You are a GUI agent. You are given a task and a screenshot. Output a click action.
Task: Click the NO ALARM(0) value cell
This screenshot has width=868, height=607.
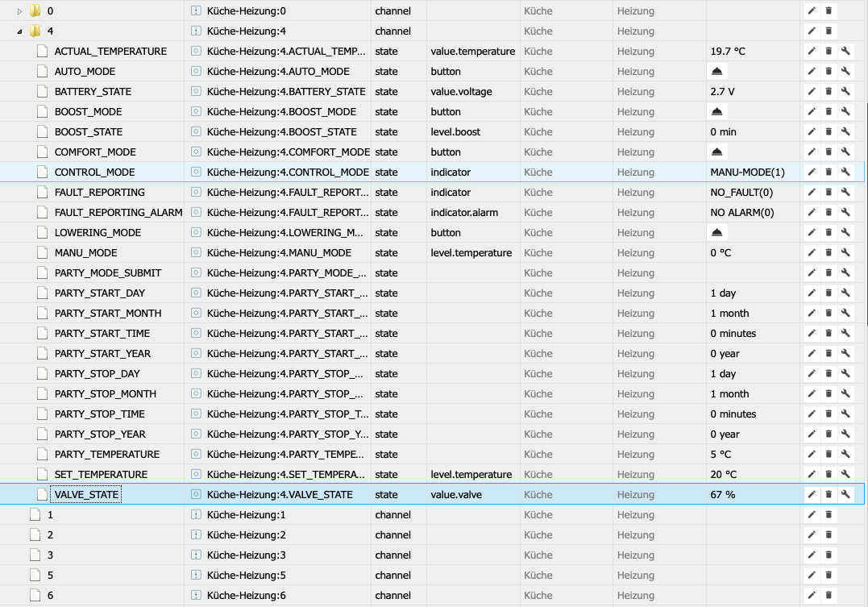click(741, 213)
